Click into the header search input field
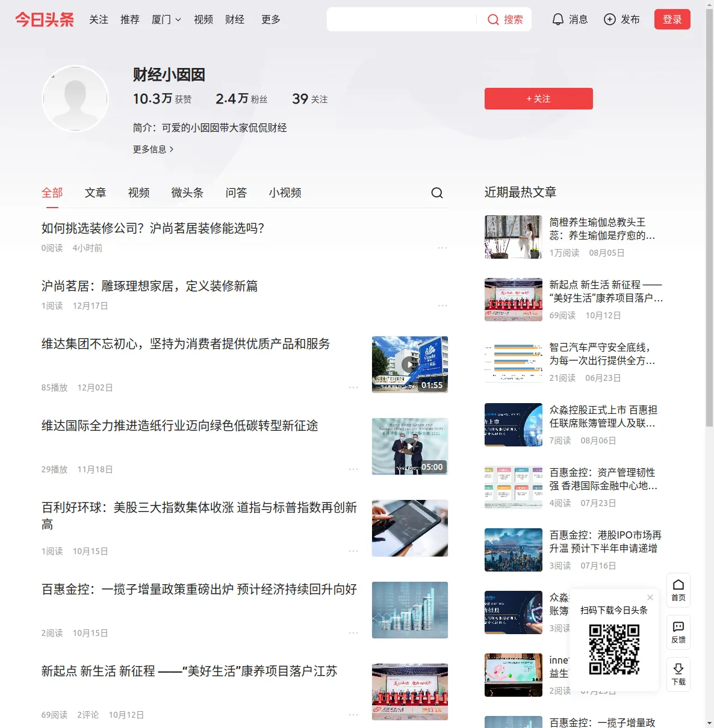Image resolution: width=714 pixels, height=728 pixels. [402, 20]
